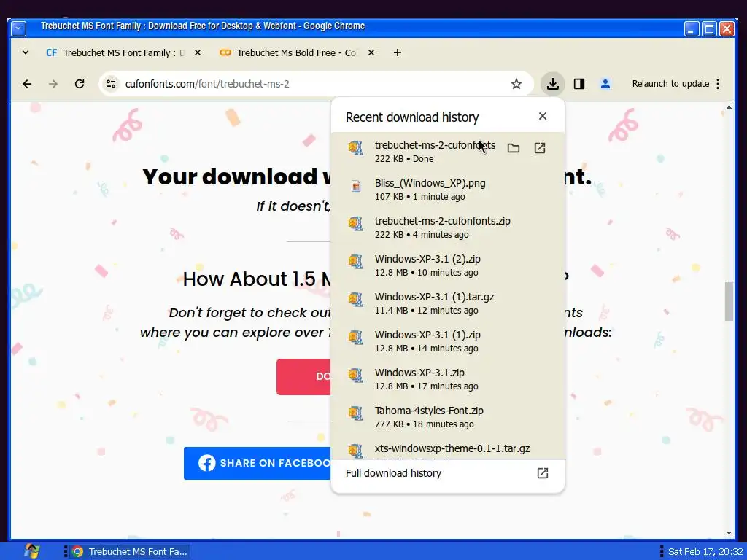Click the cufonfonts.com address bar
747x560 pixels.
tap(316, 84)
